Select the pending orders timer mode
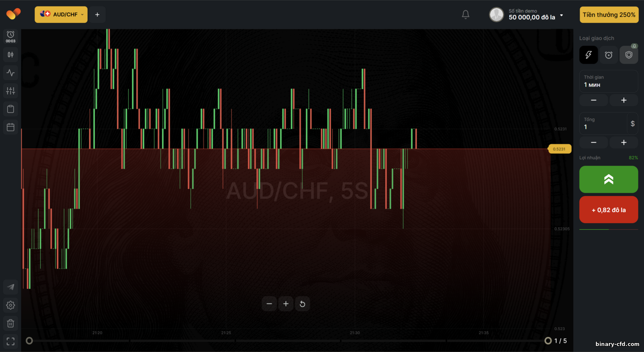The image size is (644, 352). pos(608,55)
